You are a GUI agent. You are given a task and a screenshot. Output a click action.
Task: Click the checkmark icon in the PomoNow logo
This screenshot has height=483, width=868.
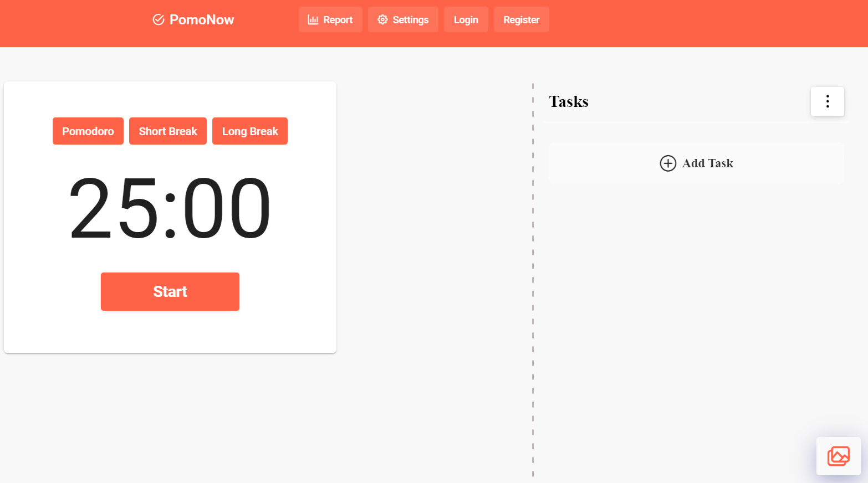click(x=158, y=19)
